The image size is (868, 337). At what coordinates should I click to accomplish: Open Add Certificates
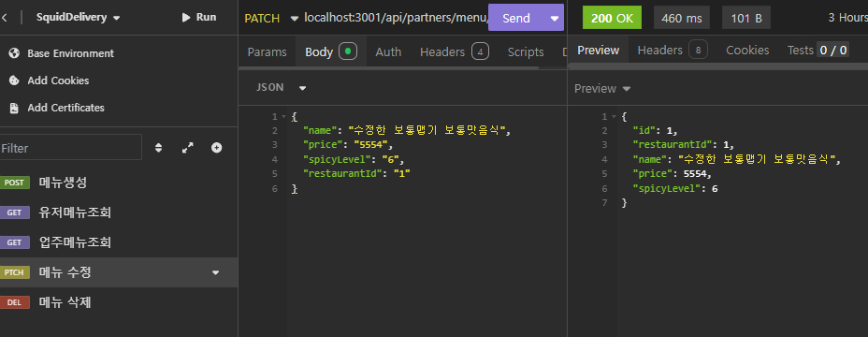tap(65, 108)
